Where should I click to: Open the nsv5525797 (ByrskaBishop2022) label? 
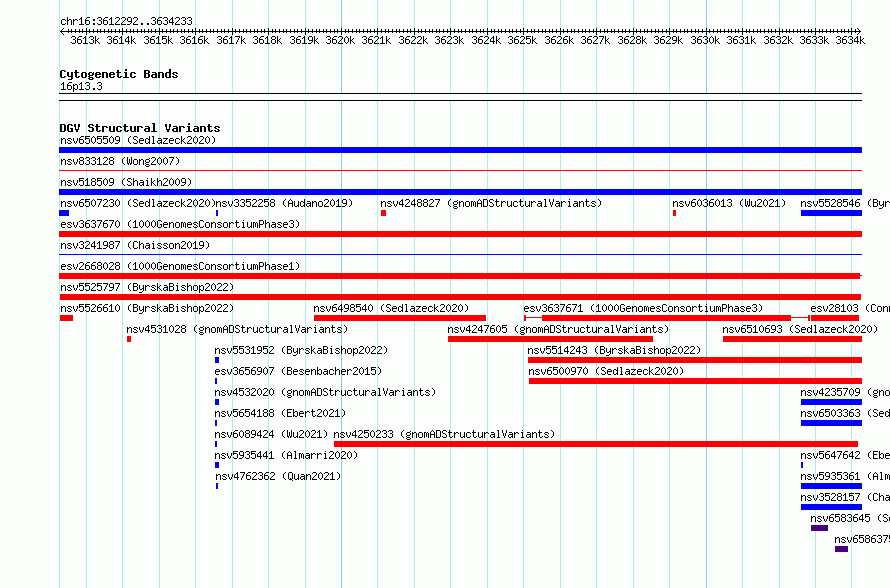point(147,287)
